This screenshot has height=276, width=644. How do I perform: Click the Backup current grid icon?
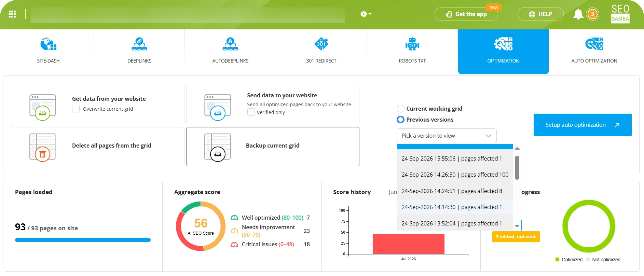pos(218,148)
